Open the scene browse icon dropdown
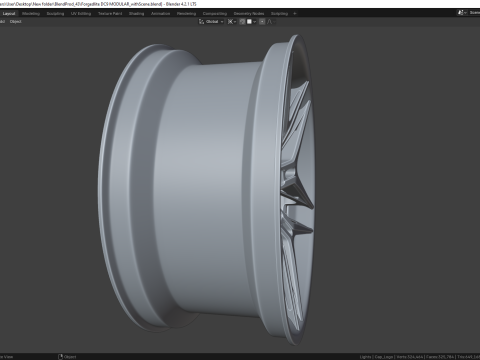The width and height of the screenshot is (480, 360). click(x=462, y=13)
